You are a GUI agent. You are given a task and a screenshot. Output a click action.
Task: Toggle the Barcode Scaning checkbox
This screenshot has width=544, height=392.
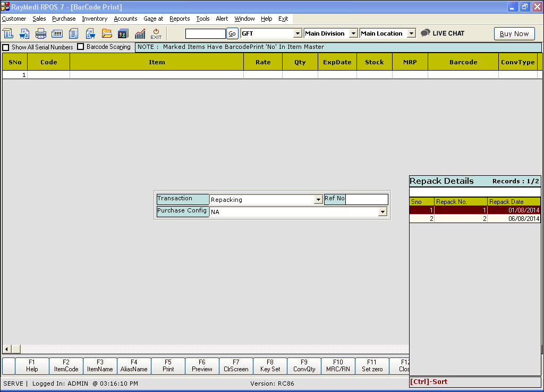click(x=81, y=47)
